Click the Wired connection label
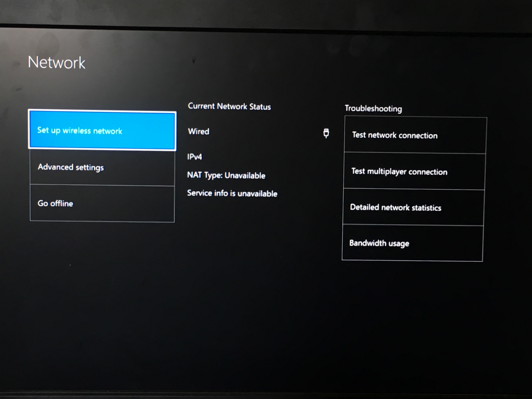Image resolution: width=532 pixels, height=399 pixels. coord(199,131)
